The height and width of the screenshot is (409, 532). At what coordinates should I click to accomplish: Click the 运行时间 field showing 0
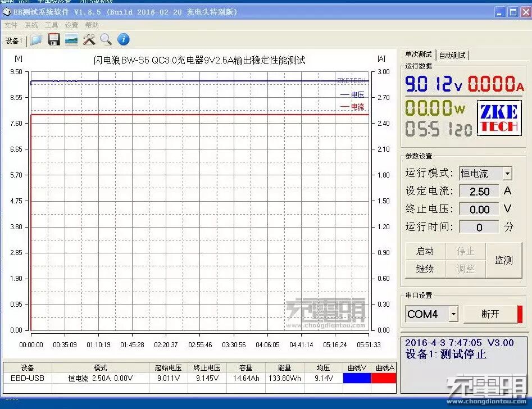[x=479, y=227]
